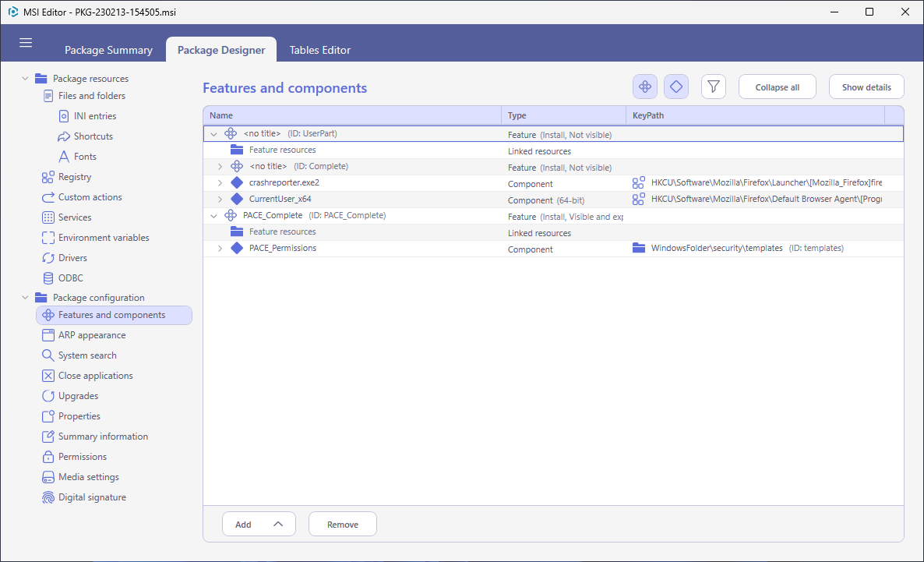Click the Collapse all button

coord(778,87)
